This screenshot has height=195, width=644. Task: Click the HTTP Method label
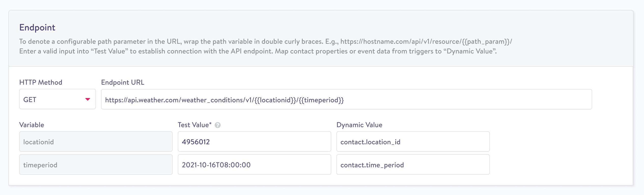tap(41, 82)
